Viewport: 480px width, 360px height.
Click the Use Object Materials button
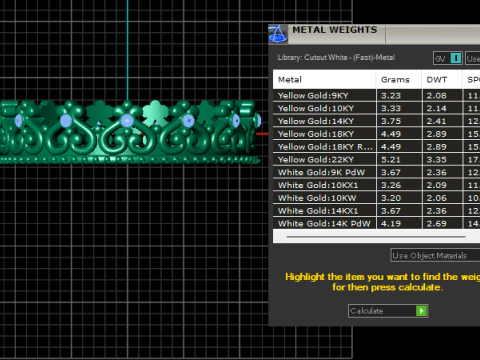[x=435, y=256]
